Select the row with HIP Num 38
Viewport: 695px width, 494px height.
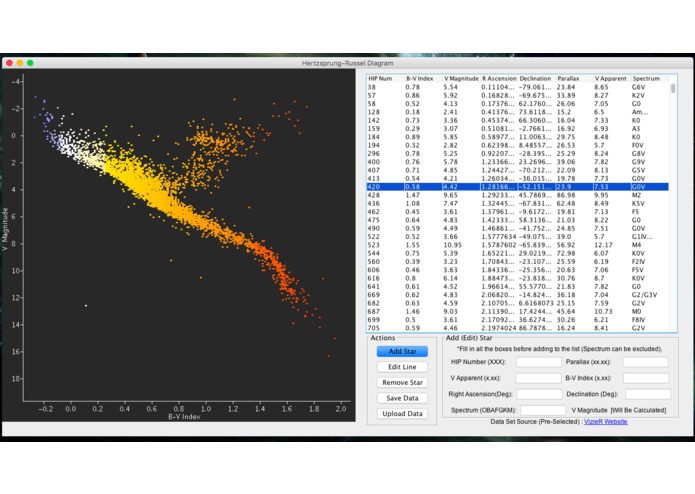pyautogui.click(x=518, y=87)
